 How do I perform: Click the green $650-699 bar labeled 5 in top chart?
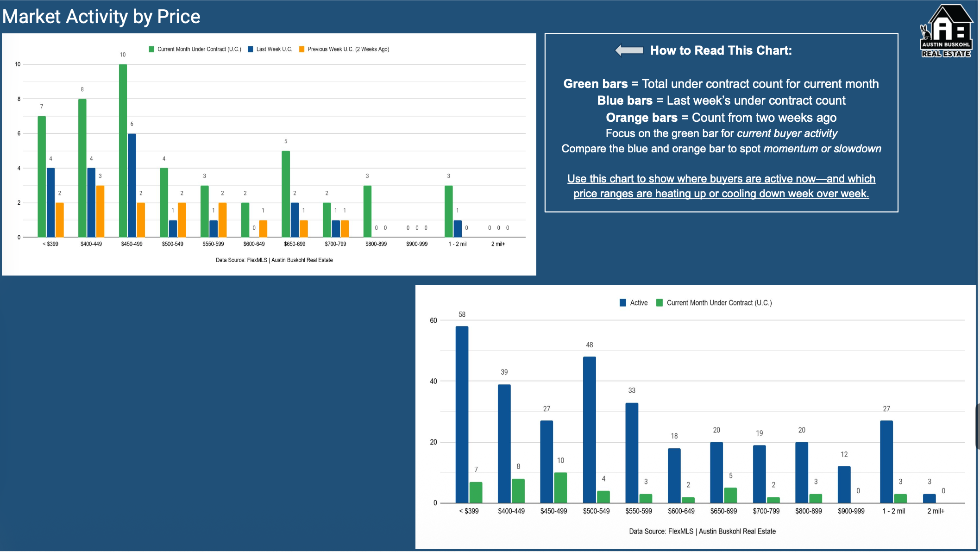[x=286, y=194]
